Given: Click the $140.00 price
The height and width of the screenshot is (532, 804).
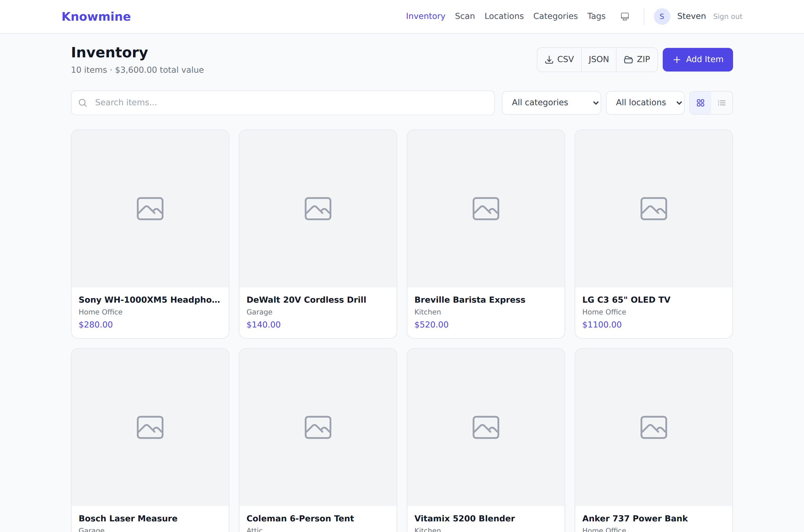Looking at the screenshot, I should 264,325.
